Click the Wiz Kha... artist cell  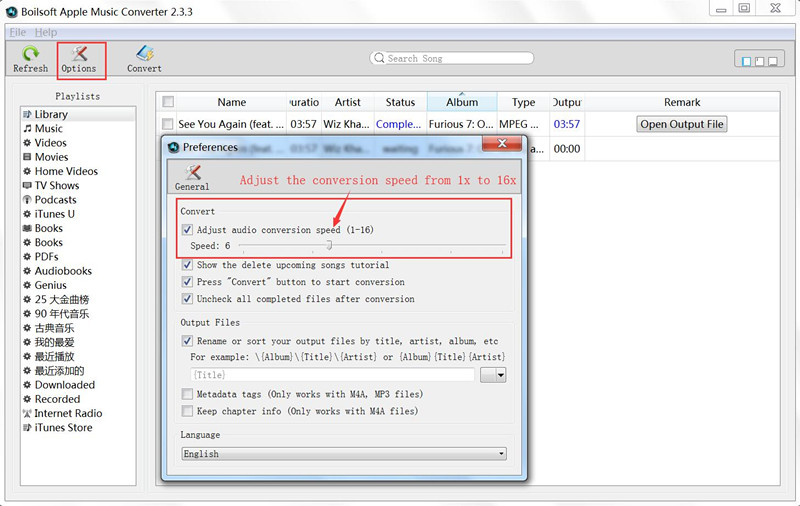point(346,124)
